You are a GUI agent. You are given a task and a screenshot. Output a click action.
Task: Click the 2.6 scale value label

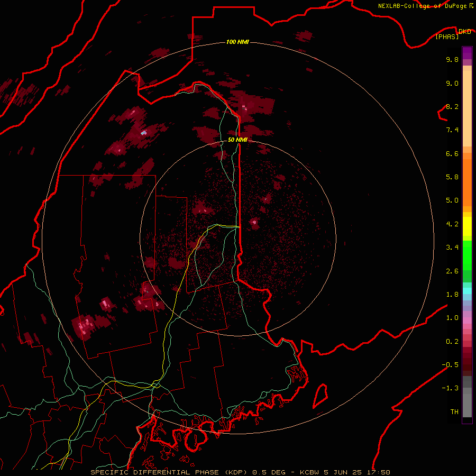click(452, 271)
